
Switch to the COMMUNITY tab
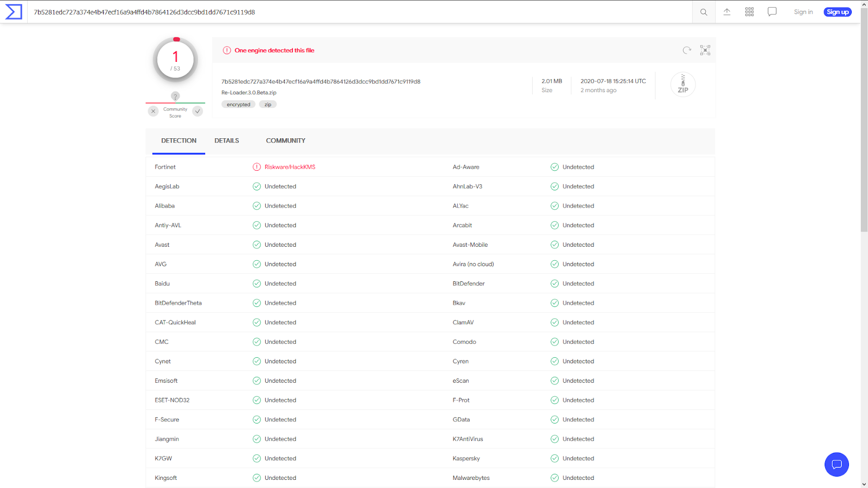coord(285,141)
